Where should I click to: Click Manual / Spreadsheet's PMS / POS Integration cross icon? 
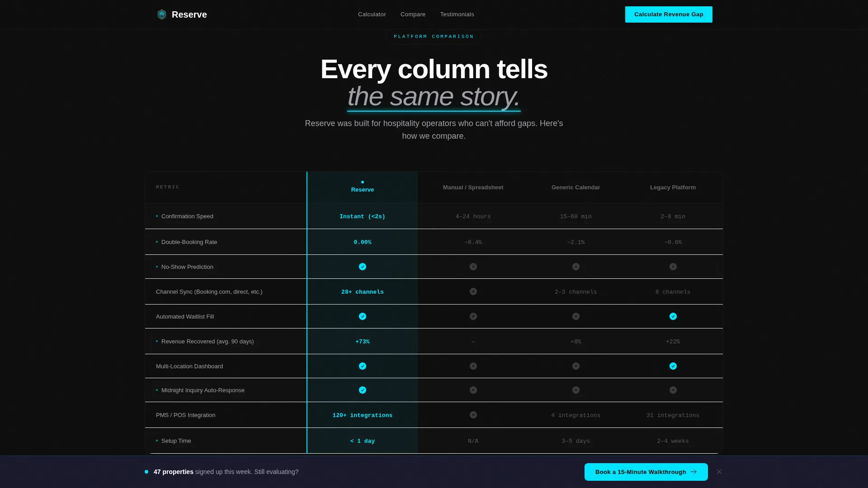pos(473,415)
